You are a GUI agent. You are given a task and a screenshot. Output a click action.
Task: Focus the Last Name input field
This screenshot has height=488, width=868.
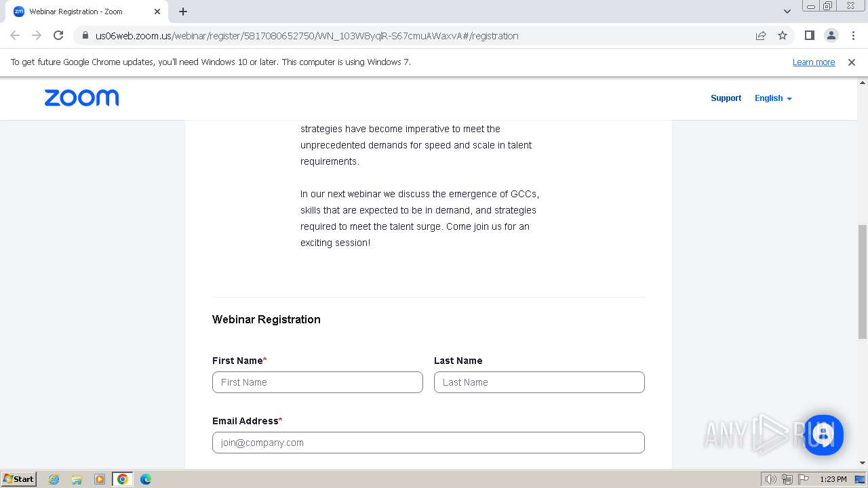(539, 382)
